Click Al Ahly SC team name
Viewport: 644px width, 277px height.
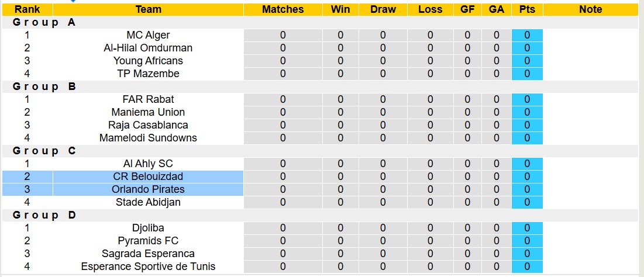pyautogui.click(x=148, y=164)
